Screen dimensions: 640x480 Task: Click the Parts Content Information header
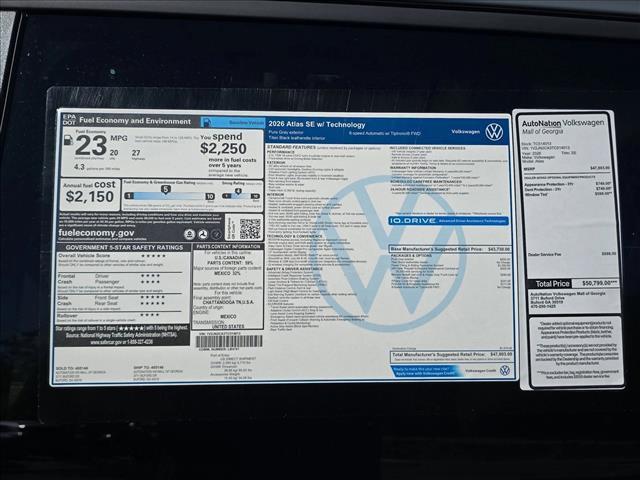[228, 246]
